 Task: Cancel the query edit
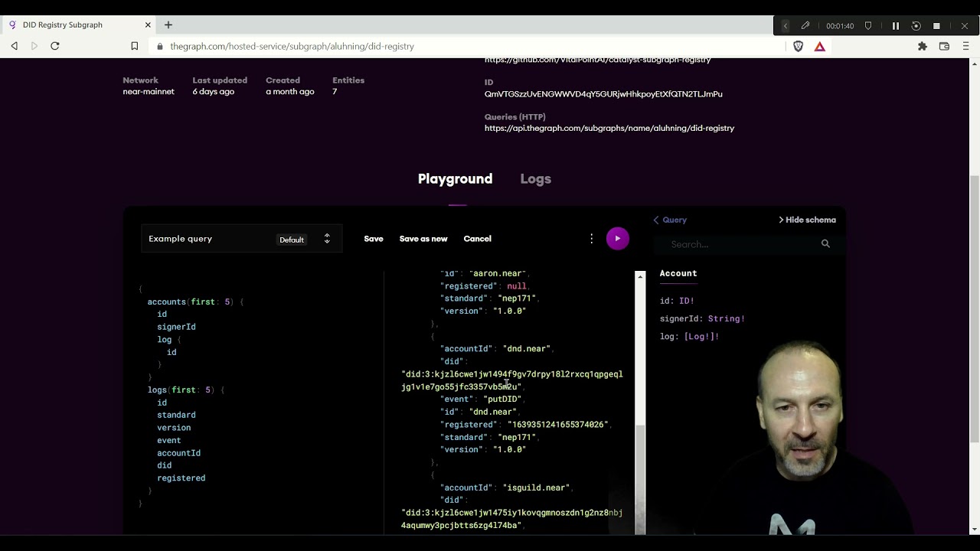click(x=477, y=239)
